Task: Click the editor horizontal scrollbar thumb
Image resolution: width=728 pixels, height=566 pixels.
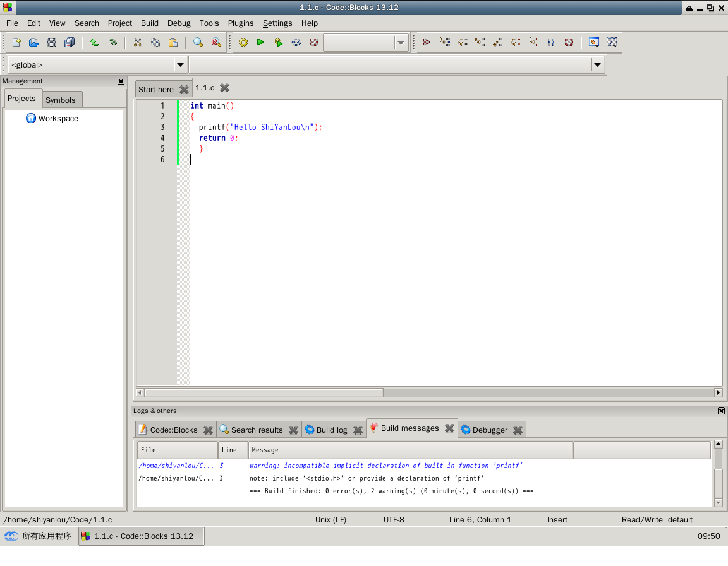Action: (x=264, y=392)
